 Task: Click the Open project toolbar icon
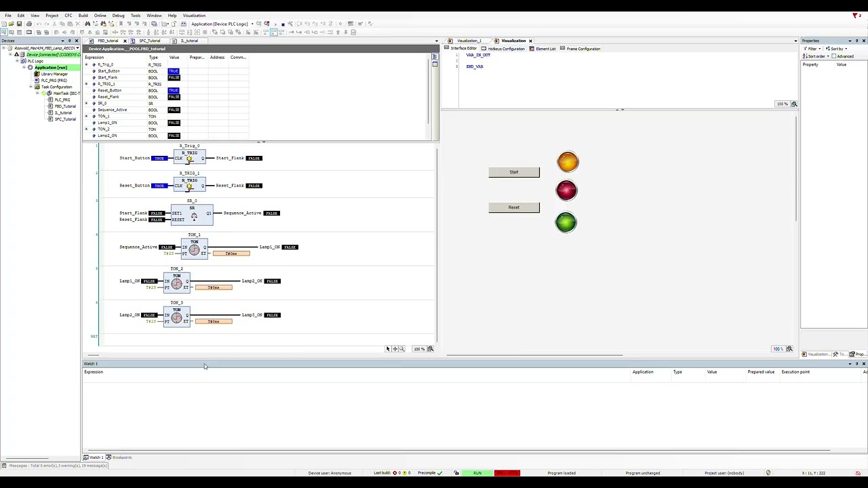tap(12, 24)
